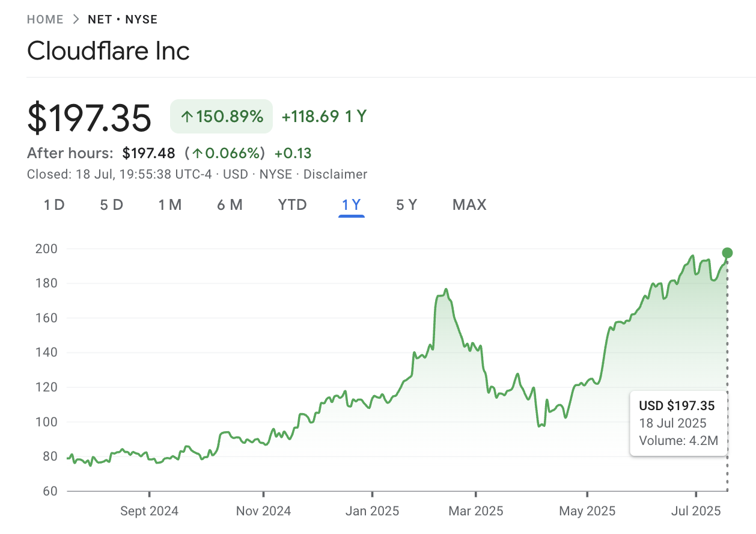Click the 160 y-axis label
Screen dimensions: 756x534
click(x=47, y=318)
